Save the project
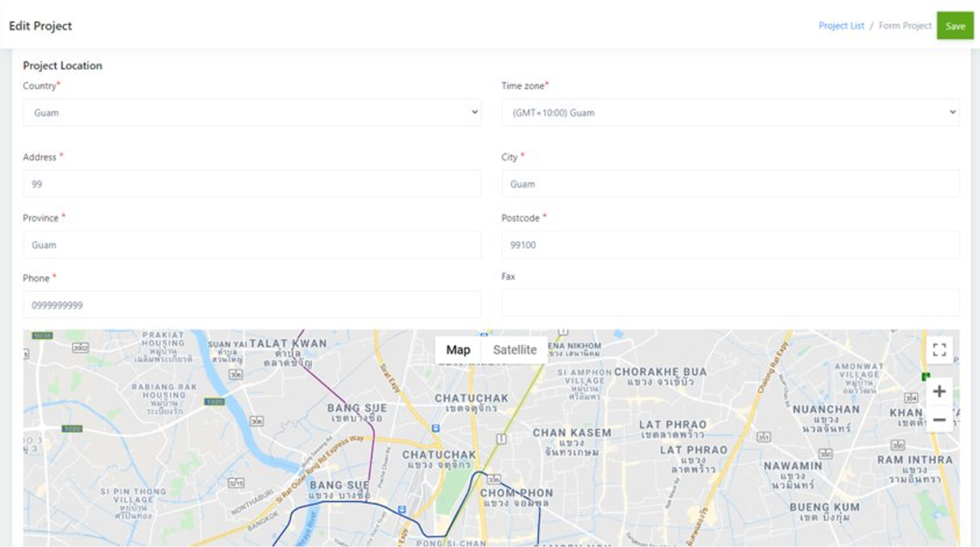The width and height of the screenshot is (980, 547). pos(955,25)
